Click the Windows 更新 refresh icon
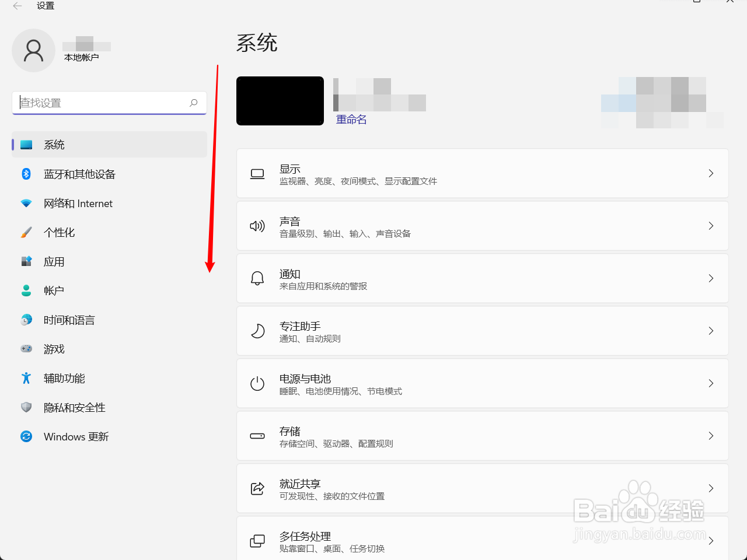This screenshot has height=560, width=747. (x=26, y=436)
